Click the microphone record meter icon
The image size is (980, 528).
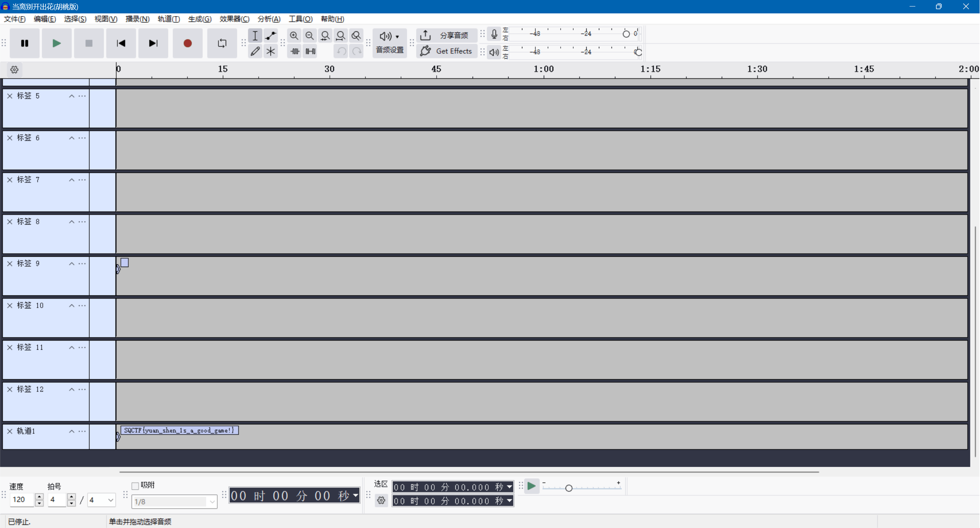494,34
